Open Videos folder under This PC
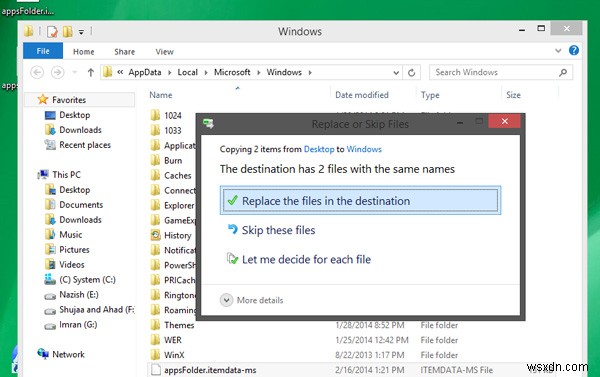 (x=72, y=264)
